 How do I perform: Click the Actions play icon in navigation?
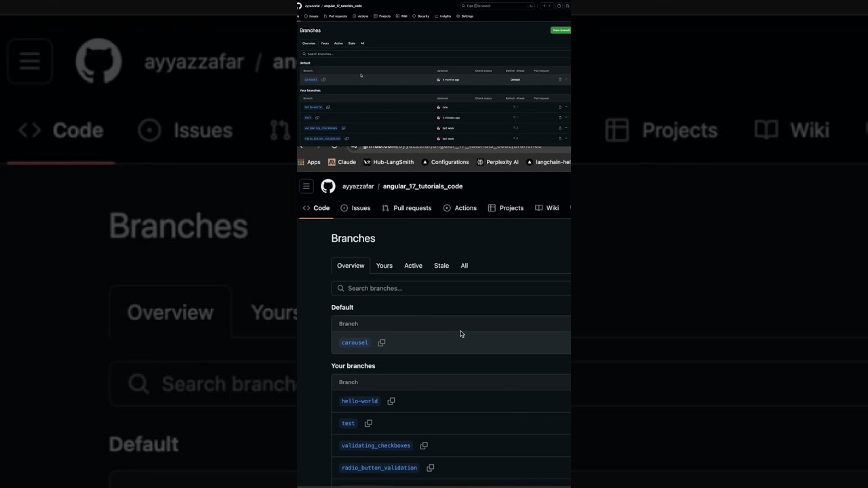(x=448, y=208)
